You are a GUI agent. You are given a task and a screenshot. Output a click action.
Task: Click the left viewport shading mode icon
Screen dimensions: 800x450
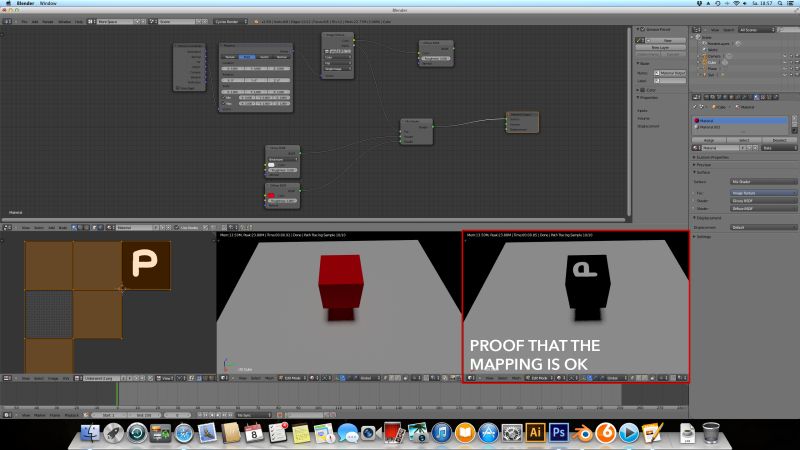point(312,378)
